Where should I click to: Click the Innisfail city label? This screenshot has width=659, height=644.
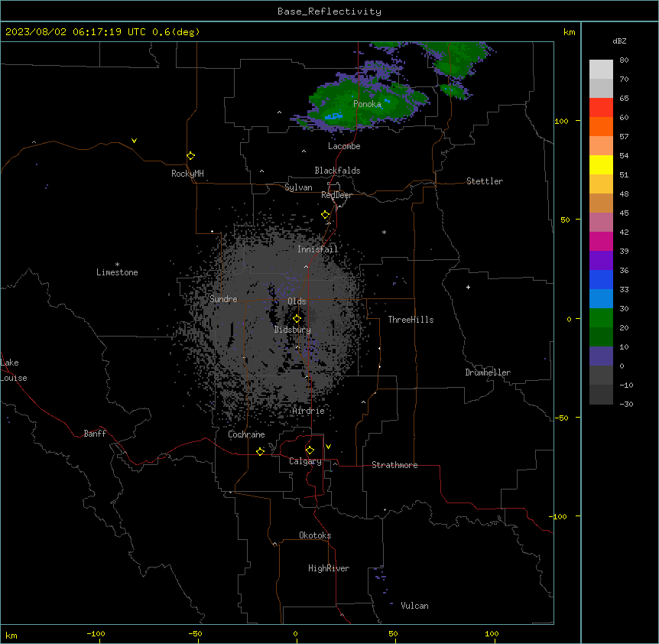(318, 249)
